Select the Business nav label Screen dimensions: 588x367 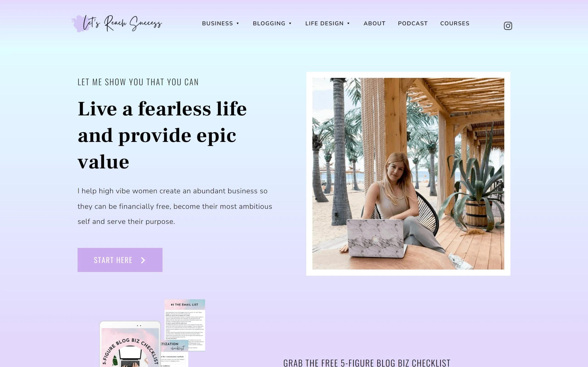point(218,23)
